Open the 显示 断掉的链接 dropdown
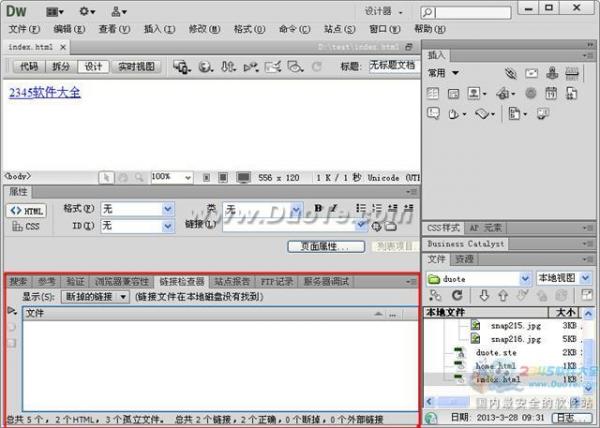The width and height of the screenshot is (600, 428). (96, 297)
